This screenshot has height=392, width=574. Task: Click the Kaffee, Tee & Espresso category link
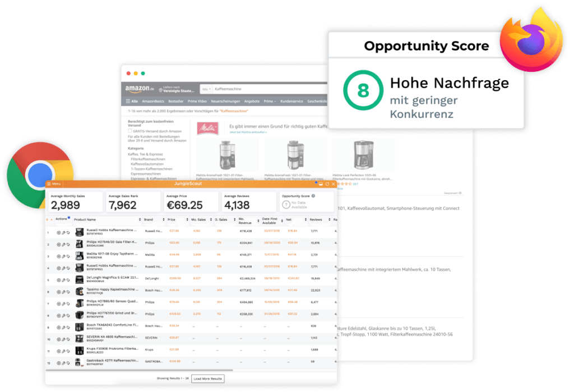click(145, 154)
